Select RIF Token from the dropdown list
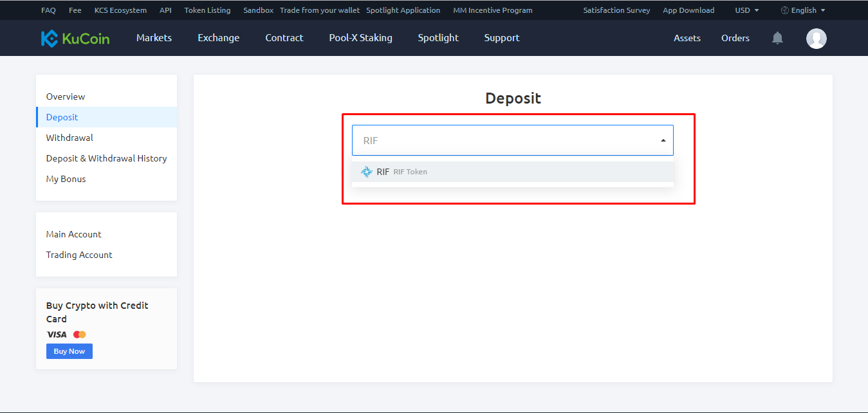The height and width of the screenshot is (413, 868). 513,172
